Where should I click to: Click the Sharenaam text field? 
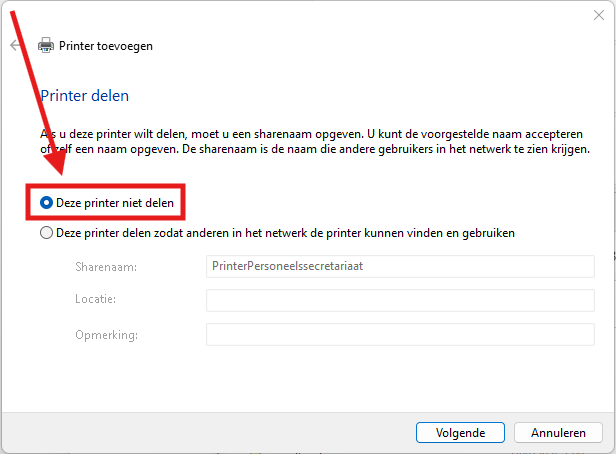pos(399,267)
